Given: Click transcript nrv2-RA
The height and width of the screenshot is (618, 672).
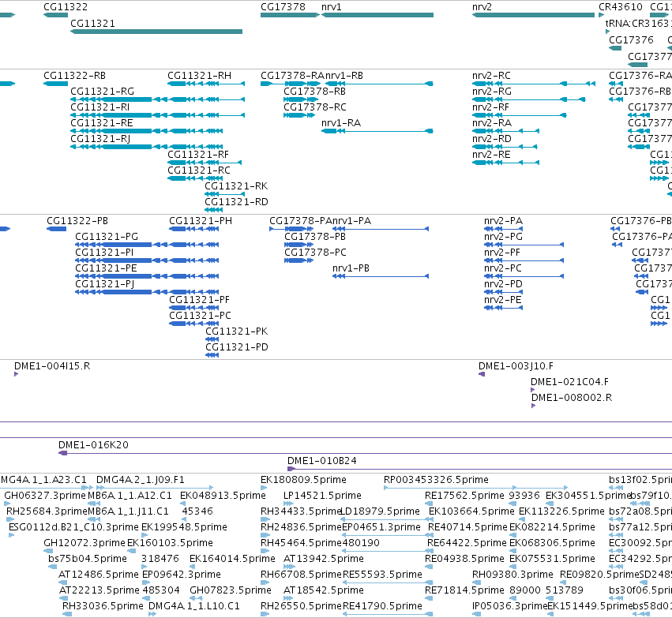Looking at the screenshot, I should coord(492,123).
